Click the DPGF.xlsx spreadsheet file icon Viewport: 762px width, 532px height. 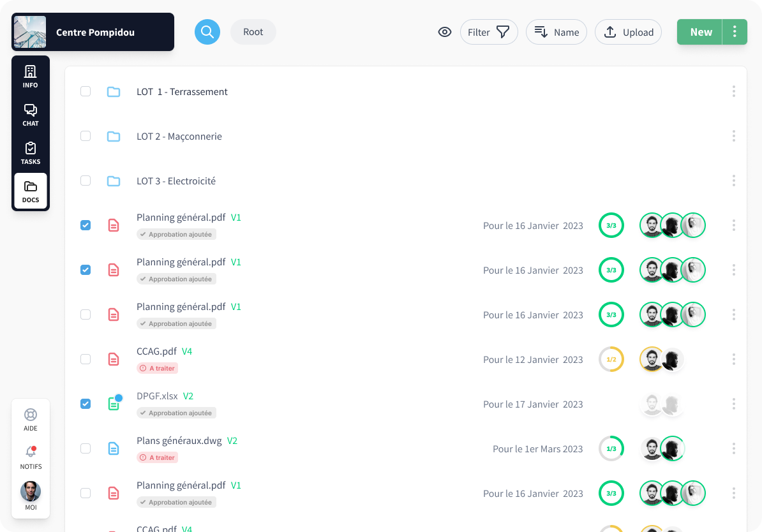pyautogui.click(x=114, y=403)
